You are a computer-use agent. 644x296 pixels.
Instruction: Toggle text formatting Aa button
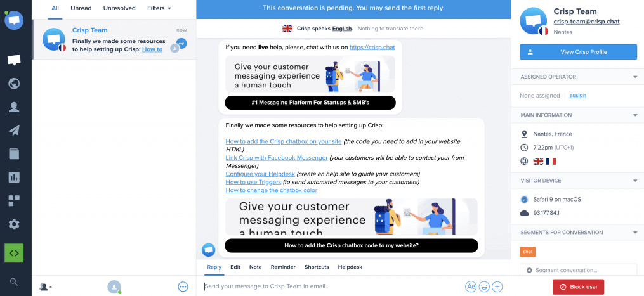(471, 286)
